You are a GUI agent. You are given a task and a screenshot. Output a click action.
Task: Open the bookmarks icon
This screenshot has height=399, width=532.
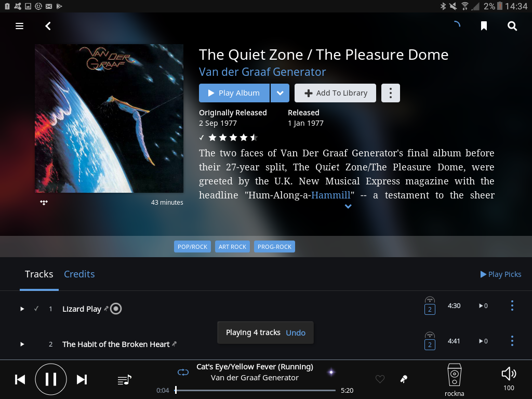[484, 26]
